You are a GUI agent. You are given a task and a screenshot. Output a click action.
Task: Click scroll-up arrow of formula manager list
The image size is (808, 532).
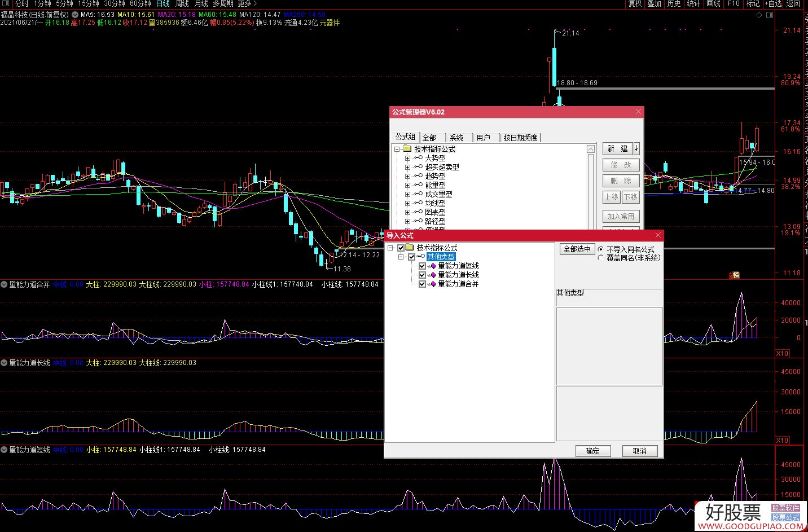(591, 149)
